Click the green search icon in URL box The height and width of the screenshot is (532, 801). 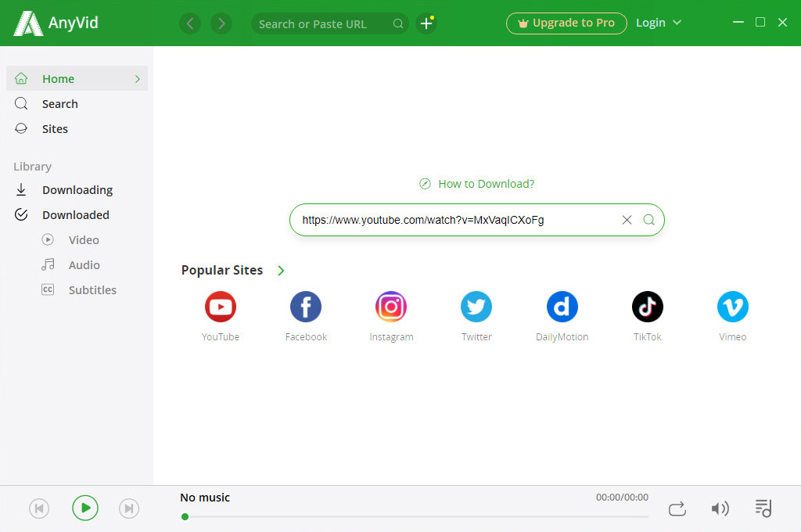tap(648, 220)
